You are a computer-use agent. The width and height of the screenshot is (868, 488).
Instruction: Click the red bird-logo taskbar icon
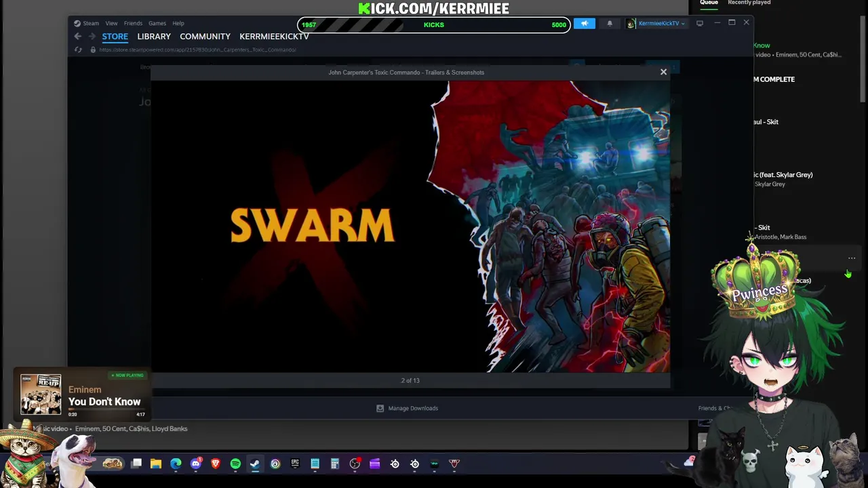(x=454, y=464)
